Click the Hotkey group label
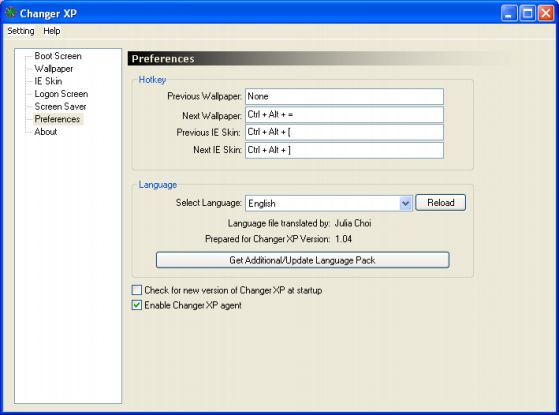This screenshot has height=415, width=559. coord(152,80)
